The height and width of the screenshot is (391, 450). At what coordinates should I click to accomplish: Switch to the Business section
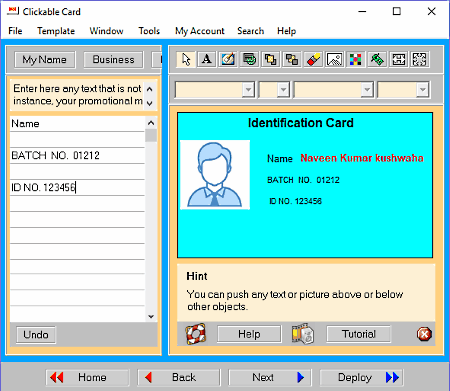pyautogui.click(x=113, y=60)
